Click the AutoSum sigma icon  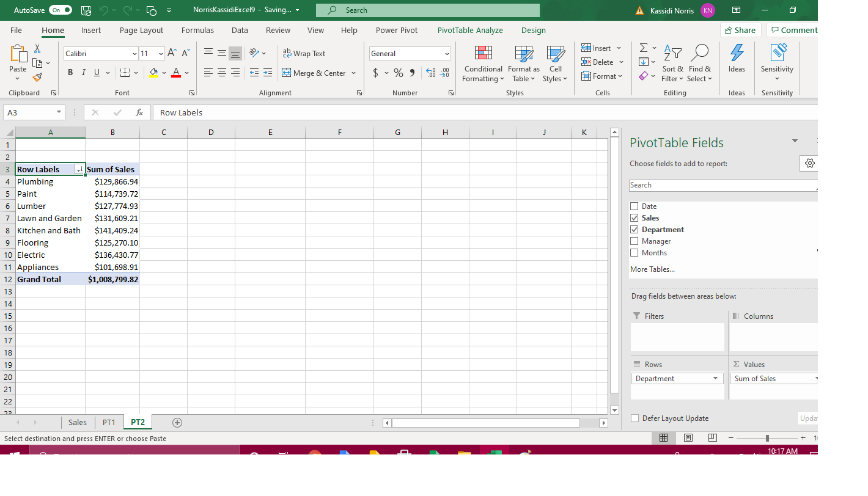[644, 48]
